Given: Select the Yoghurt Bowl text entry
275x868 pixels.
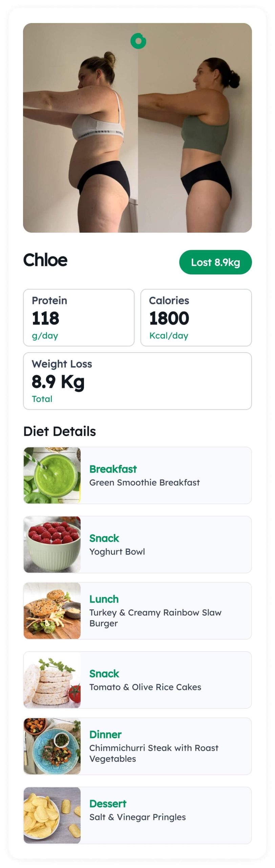Looking at the screenshot, I should point(117,552).
